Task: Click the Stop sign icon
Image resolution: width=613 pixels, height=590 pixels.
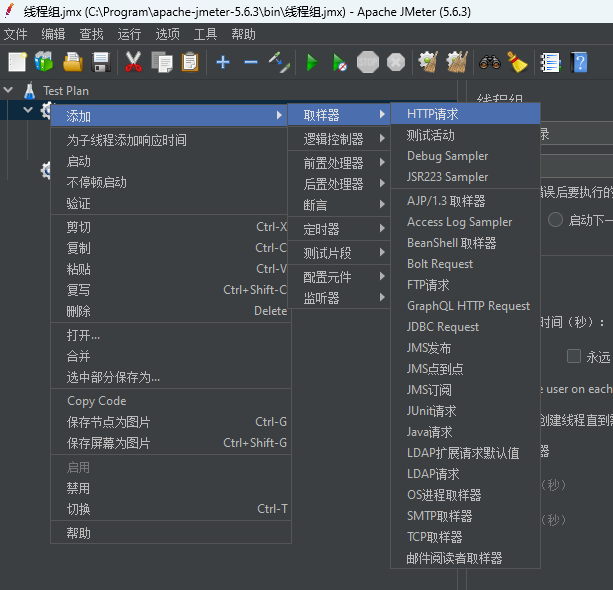Action: click(x=368, y=62)
